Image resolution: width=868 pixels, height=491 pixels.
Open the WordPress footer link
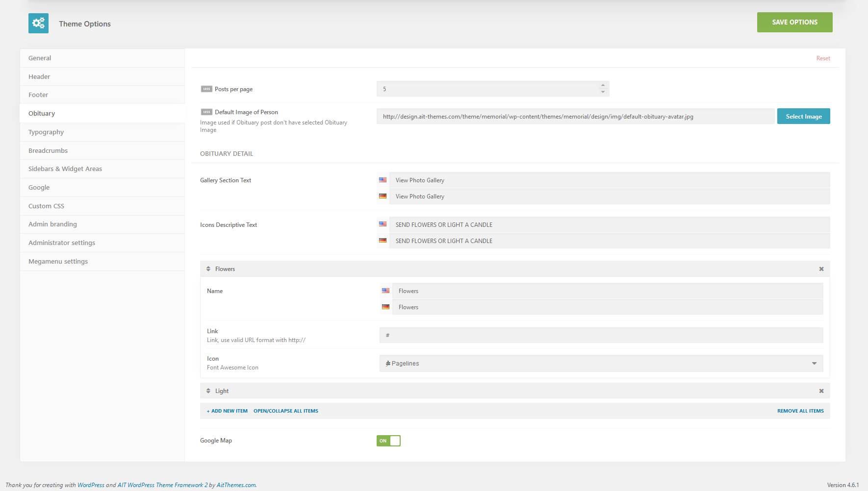[x=91, y=485]
